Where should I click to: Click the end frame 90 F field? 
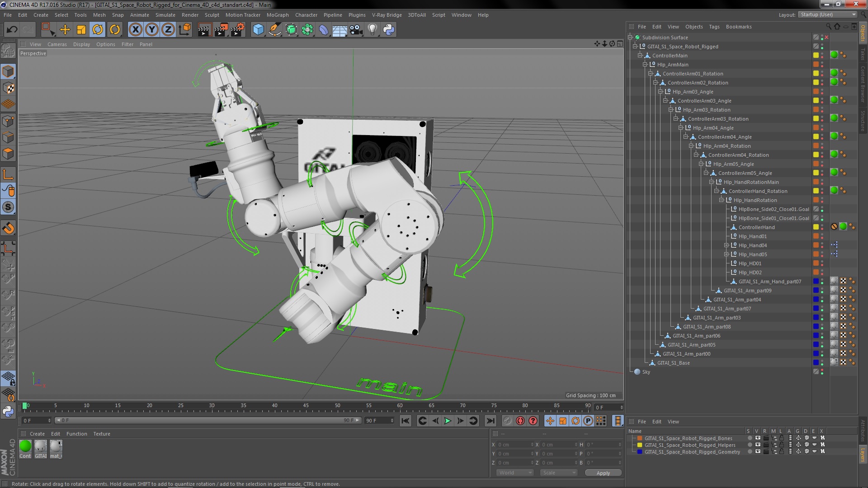(379, 421)
